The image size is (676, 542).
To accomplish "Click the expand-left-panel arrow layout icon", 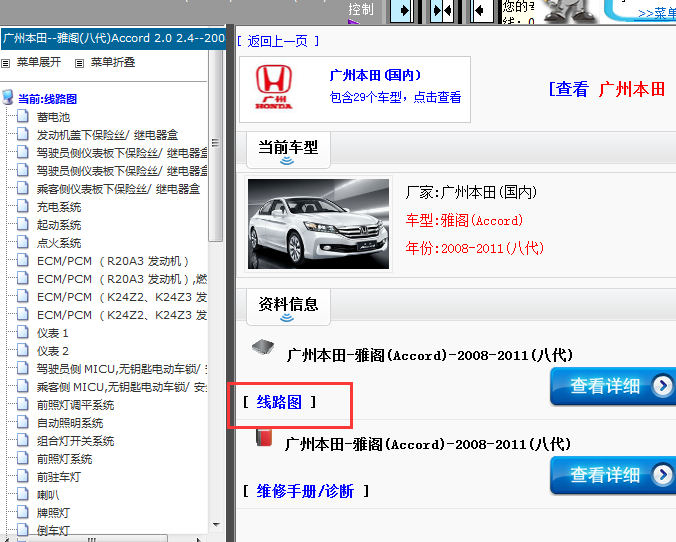I will coord(401,10).
